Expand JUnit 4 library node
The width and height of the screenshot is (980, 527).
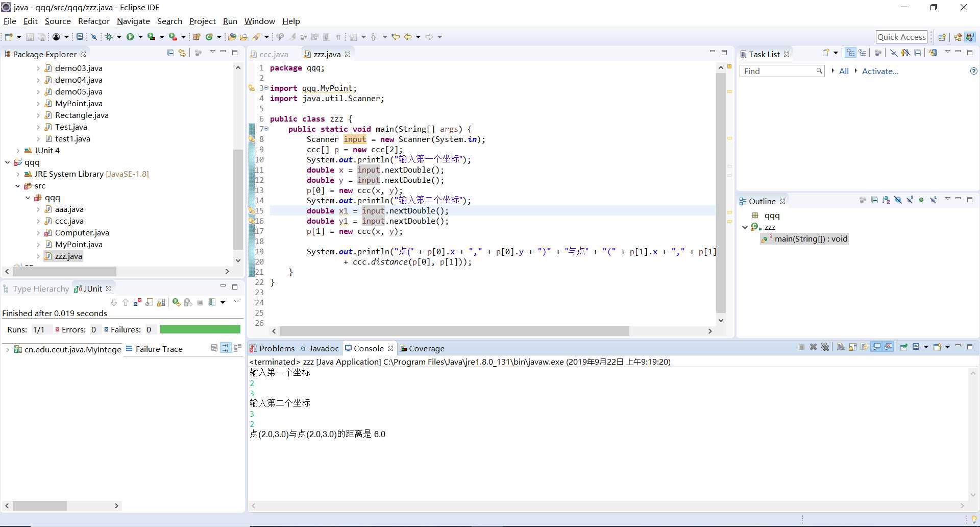click(x=18, y=151)
